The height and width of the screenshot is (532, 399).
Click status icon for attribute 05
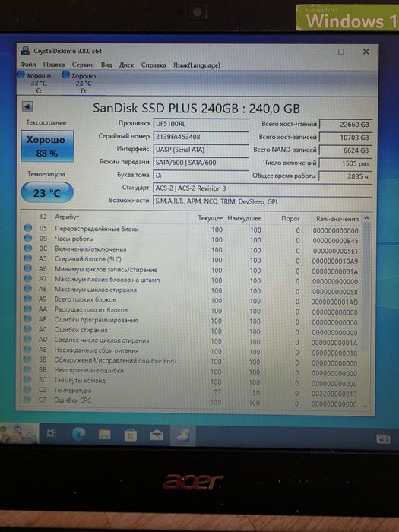coord(28,228)
